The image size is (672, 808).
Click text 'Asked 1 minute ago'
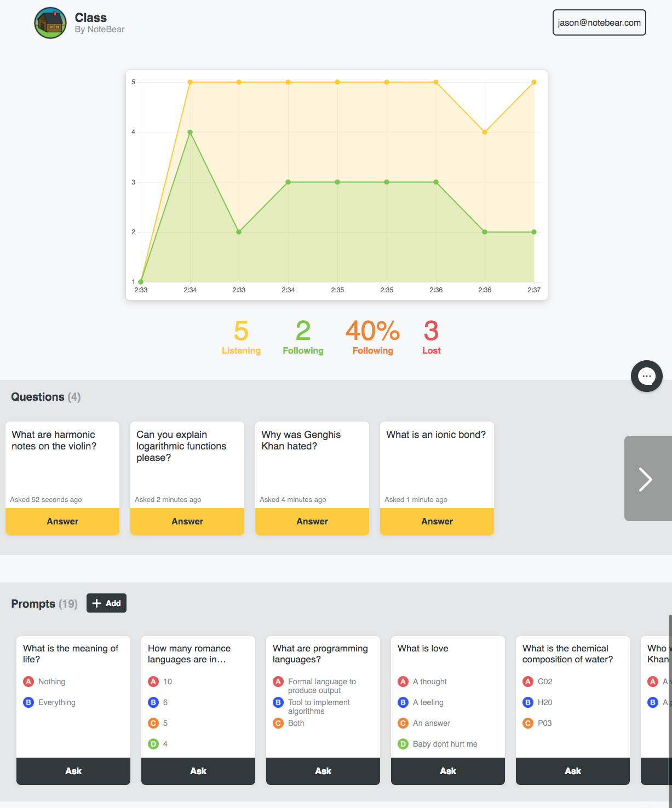pos(416,499)
